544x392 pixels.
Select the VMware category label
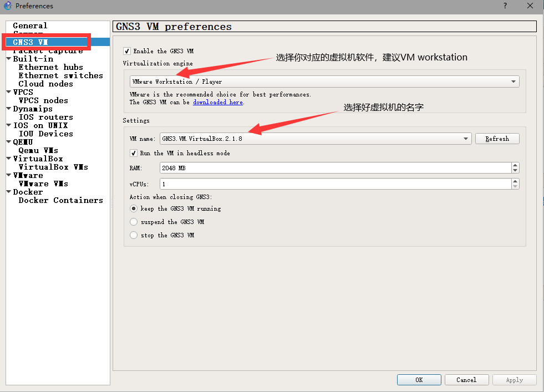[x=28, y=176]
